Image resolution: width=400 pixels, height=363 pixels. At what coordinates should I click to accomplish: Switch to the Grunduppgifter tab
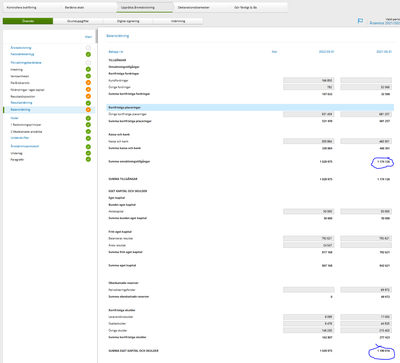(x=78, y=21)
